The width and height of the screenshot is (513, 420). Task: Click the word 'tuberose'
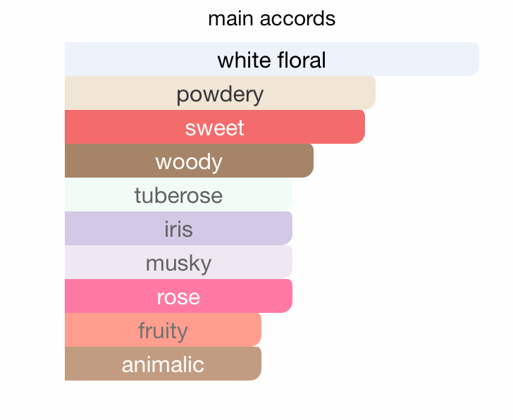[x=179, y=195]
